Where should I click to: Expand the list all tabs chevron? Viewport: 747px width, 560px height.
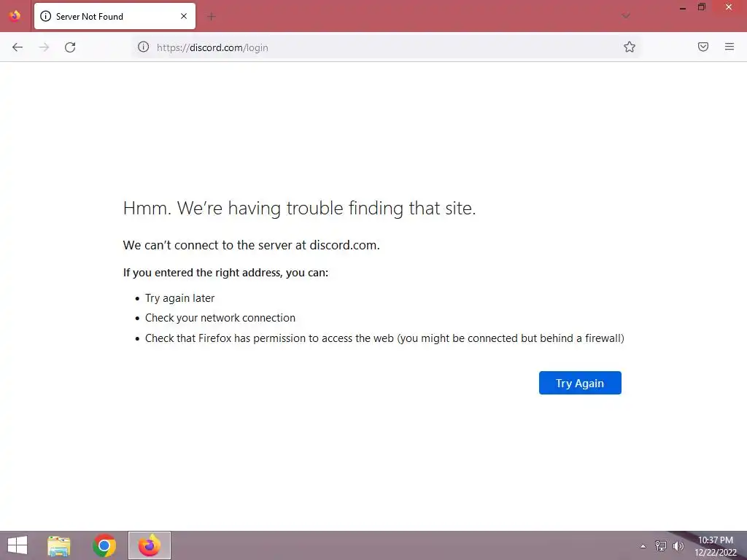click(626, 16)
